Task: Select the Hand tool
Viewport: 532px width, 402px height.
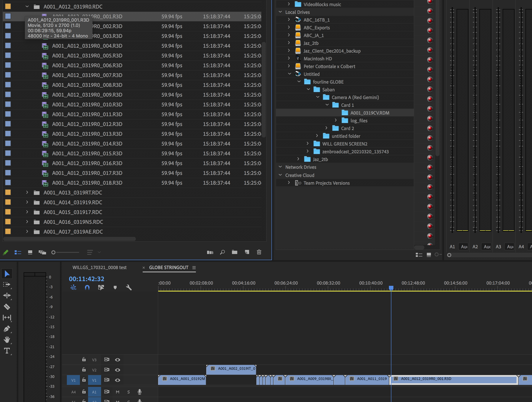Action: [x=7, y=340]
